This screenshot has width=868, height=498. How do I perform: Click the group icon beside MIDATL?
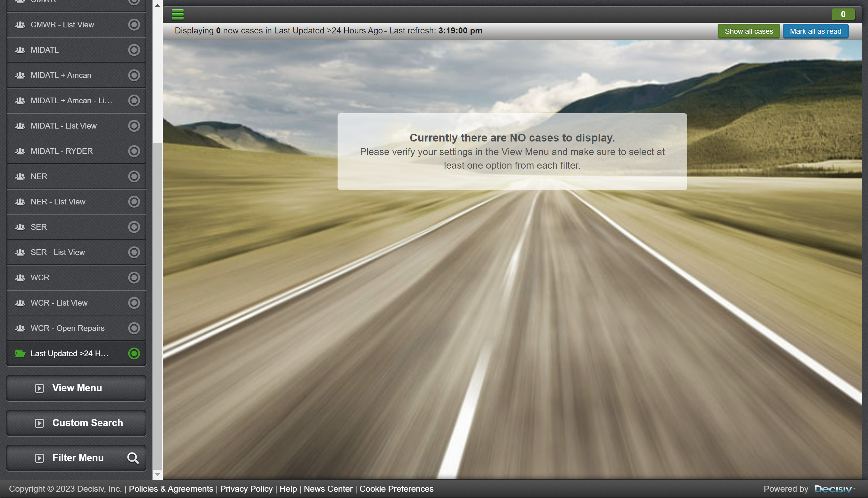pos(20,50)
